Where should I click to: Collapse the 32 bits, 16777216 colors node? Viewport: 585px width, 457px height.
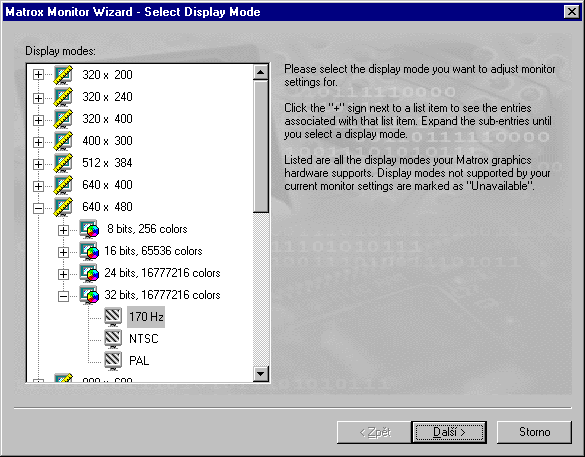pos(63,296)
